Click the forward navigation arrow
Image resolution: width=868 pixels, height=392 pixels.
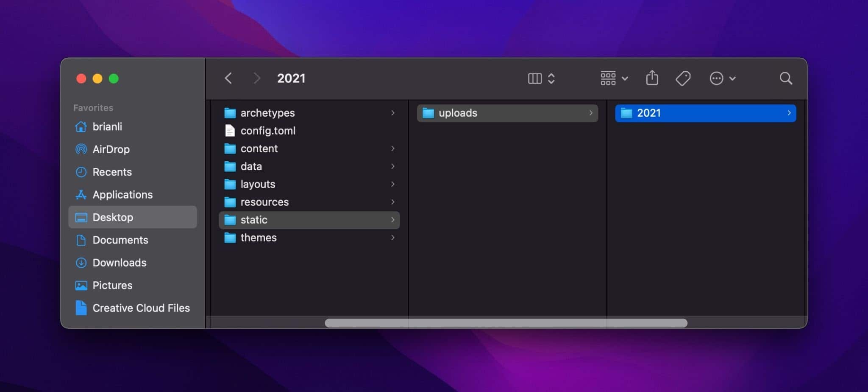click(x=257, y=78)
